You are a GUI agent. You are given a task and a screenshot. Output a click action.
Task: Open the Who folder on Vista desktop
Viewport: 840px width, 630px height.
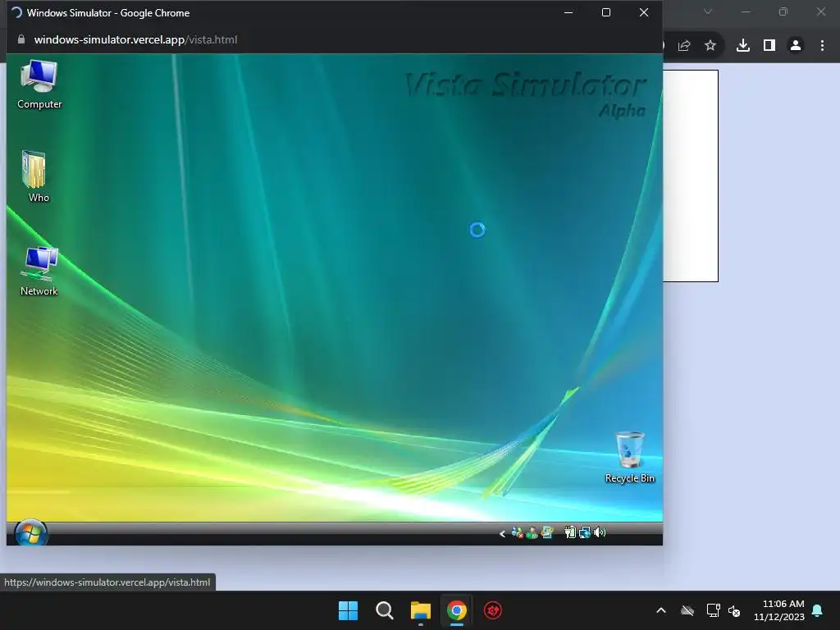pyautogui.click(x=36, y=177)
